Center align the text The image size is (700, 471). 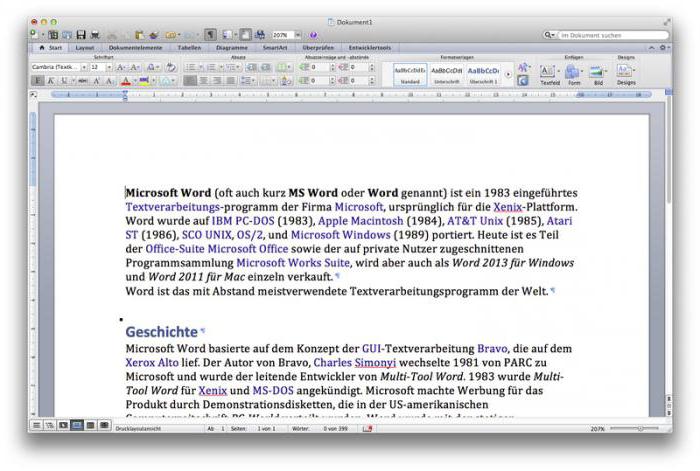pyautogui.click(x=204, y=81)
